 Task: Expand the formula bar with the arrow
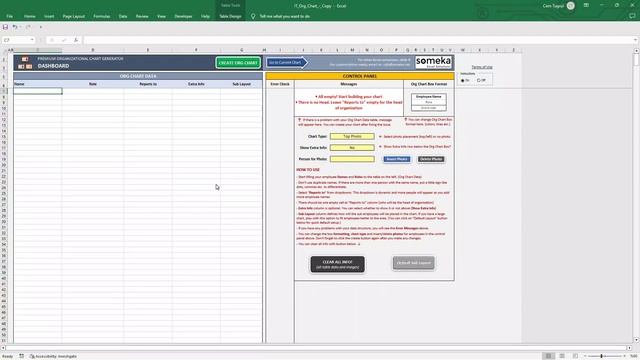(636, 40)
